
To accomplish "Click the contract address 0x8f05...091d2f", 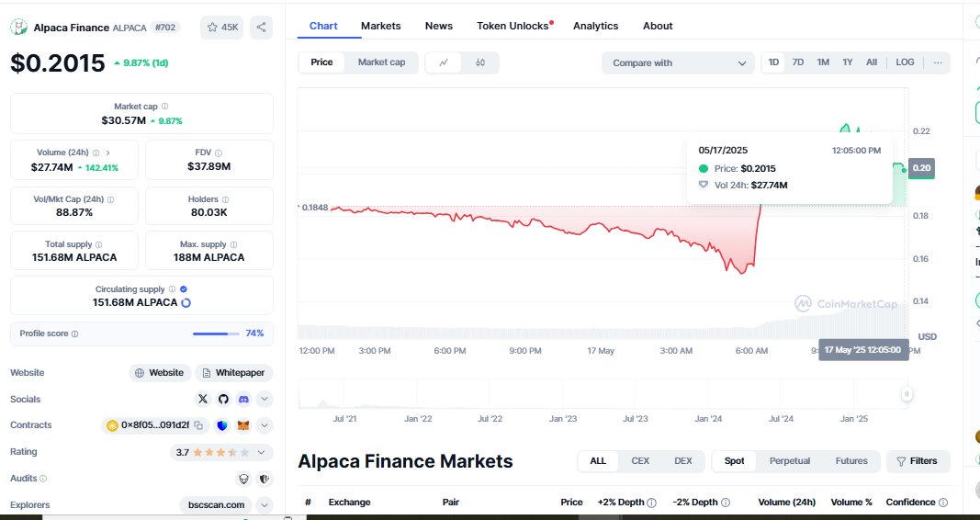I will tap(155, 425).
